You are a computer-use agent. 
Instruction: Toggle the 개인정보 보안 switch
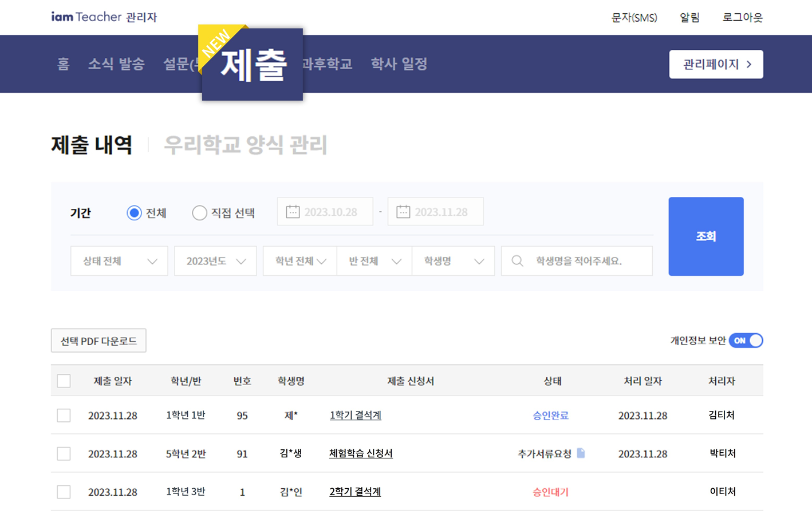(x=746, y=341)
